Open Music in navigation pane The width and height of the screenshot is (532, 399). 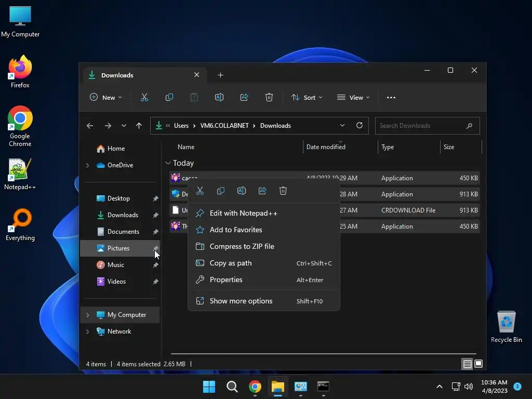pos(120,265)
